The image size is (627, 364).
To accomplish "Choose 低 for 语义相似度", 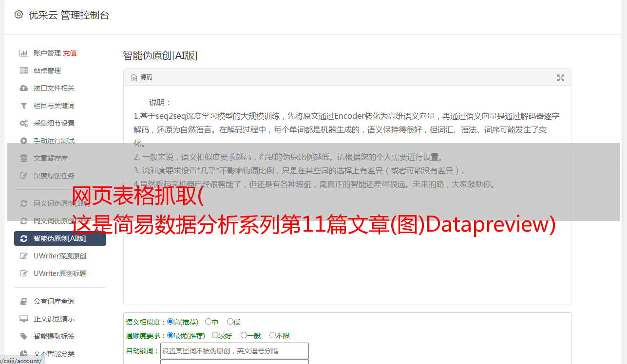I will click(x=230, y=322).
